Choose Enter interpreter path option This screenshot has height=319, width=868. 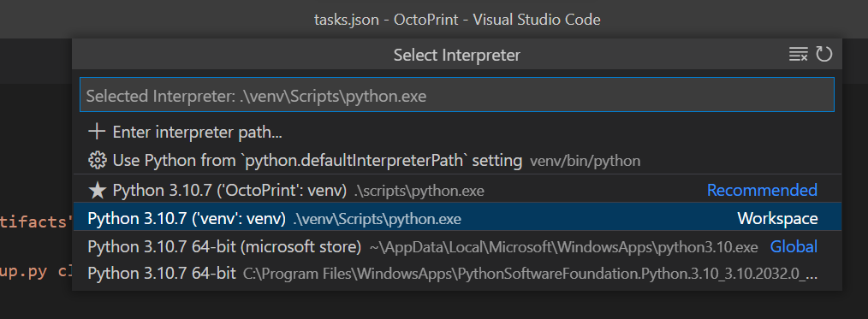tap(457, 133)
